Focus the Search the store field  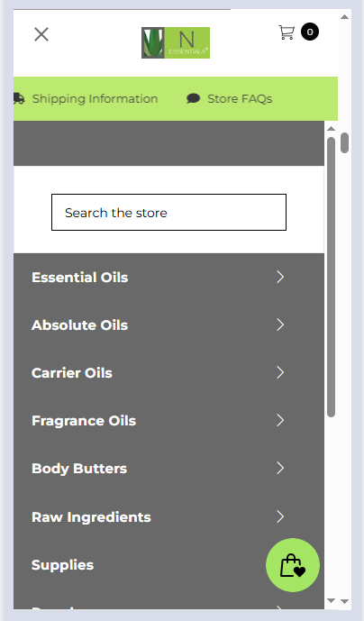(168, 213)
